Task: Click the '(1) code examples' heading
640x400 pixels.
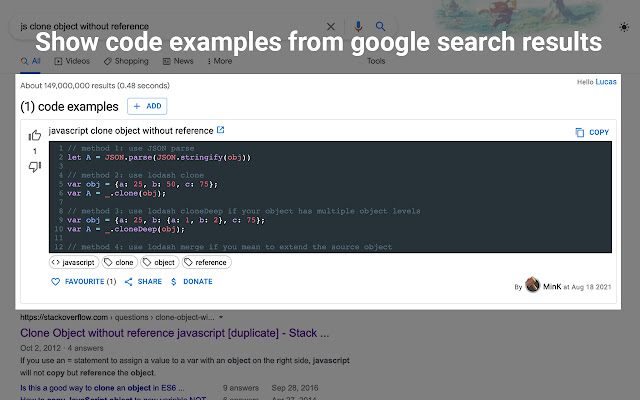Action: (x=69, y=107)
